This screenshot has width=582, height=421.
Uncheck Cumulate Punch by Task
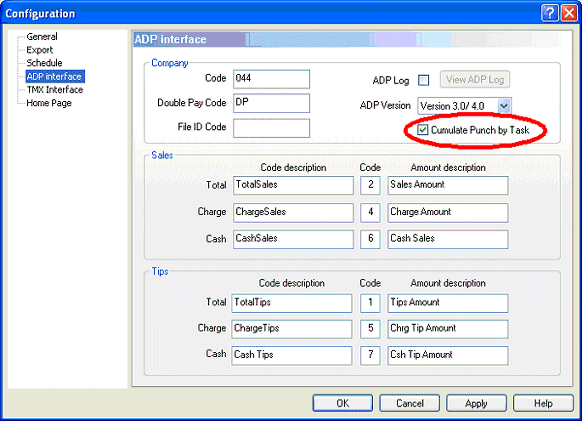point(422,130)
